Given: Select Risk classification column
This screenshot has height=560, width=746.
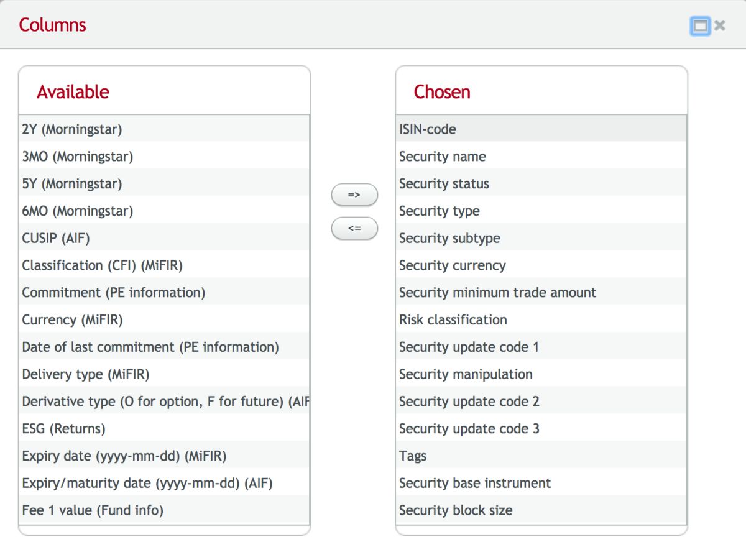Looking at the screenshot, I should pos(453,320).
